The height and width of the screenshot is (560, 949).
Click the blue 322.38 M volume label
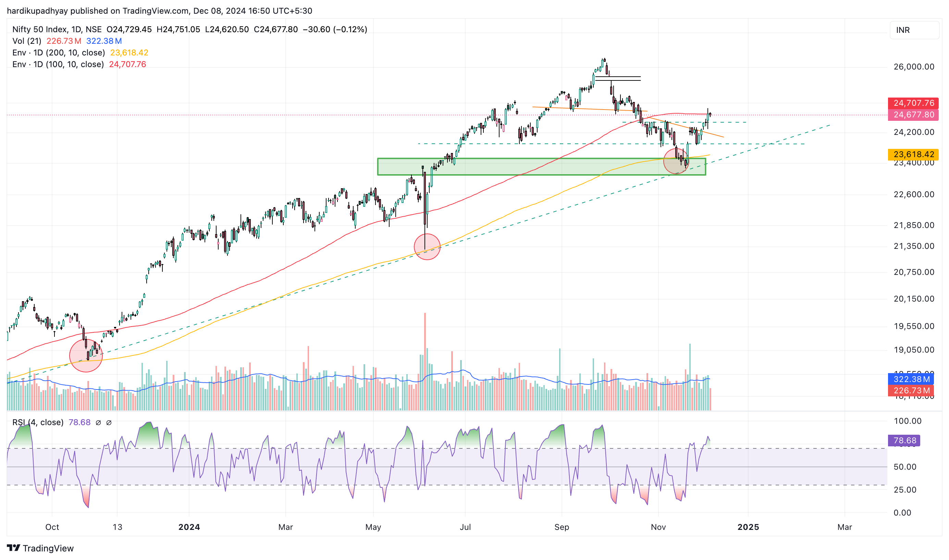pyautogui.click(x=911, y=379)
